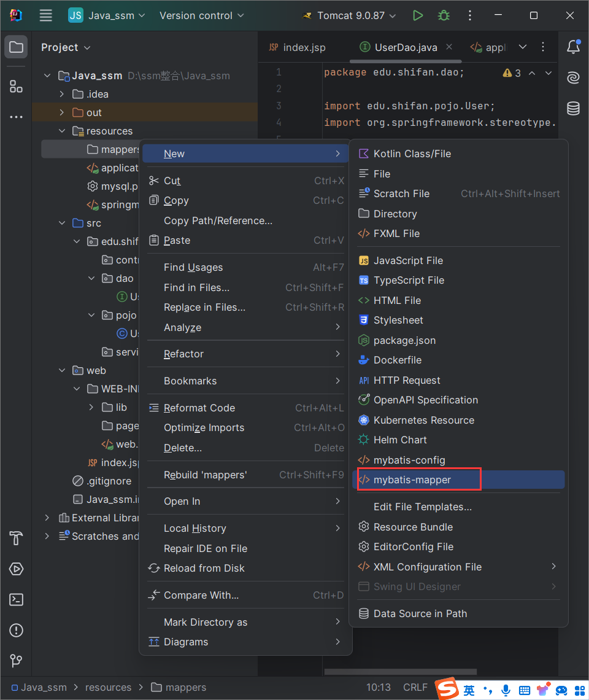589x700 pixels.
Task: Click the CRLF line separator indicator
Action: [x=415, y=687]
